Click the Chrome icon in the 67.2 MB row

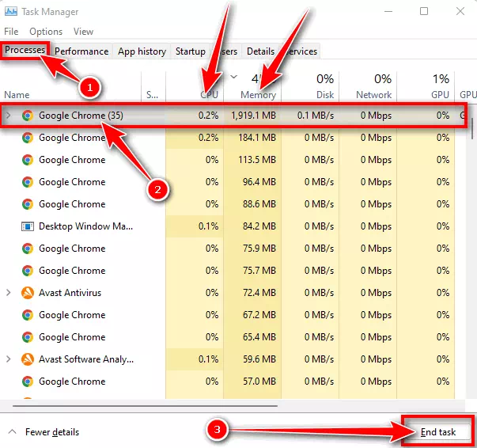28,315
